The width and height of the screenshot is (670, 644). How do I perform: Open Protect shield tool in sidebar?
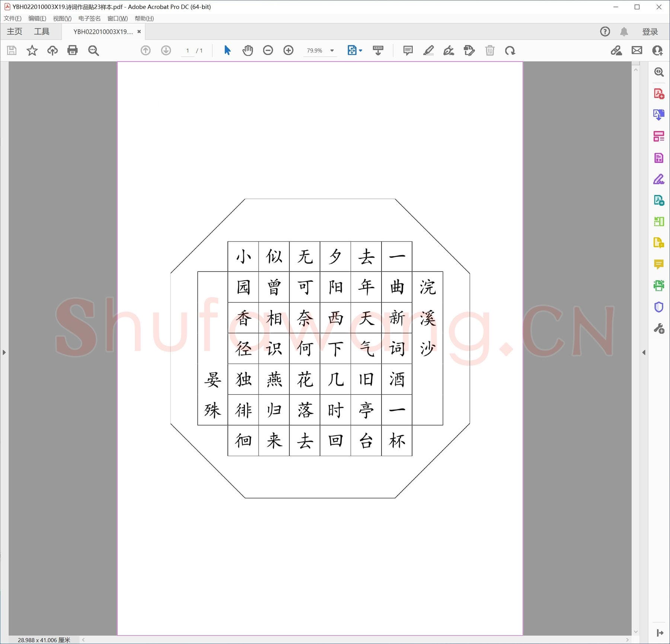point(659,307)
